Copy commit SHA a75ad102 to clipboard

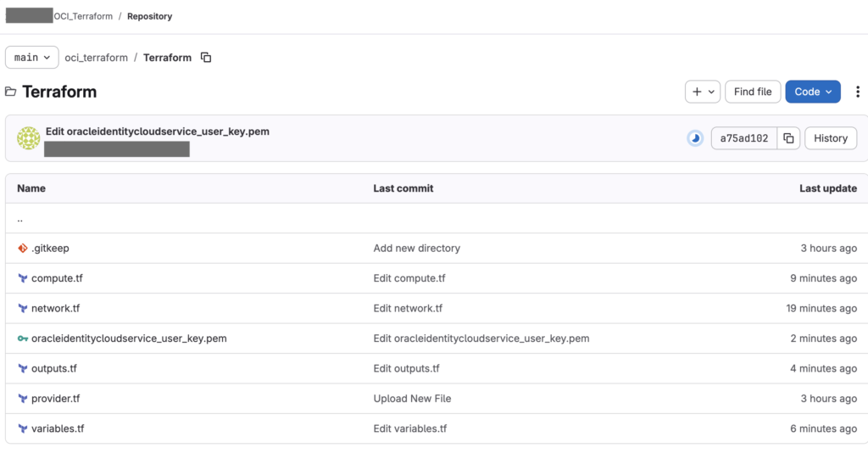788,138
